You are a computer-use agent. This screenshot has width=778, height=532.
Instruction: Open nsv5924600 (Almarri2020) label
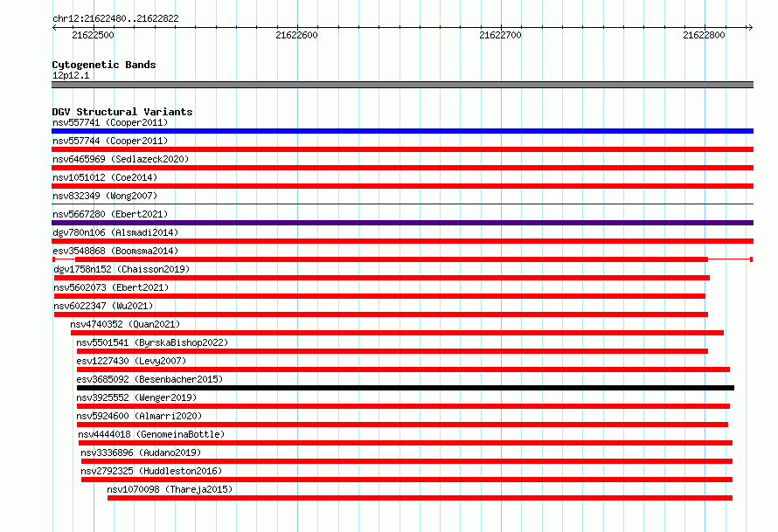click(139, 416)
